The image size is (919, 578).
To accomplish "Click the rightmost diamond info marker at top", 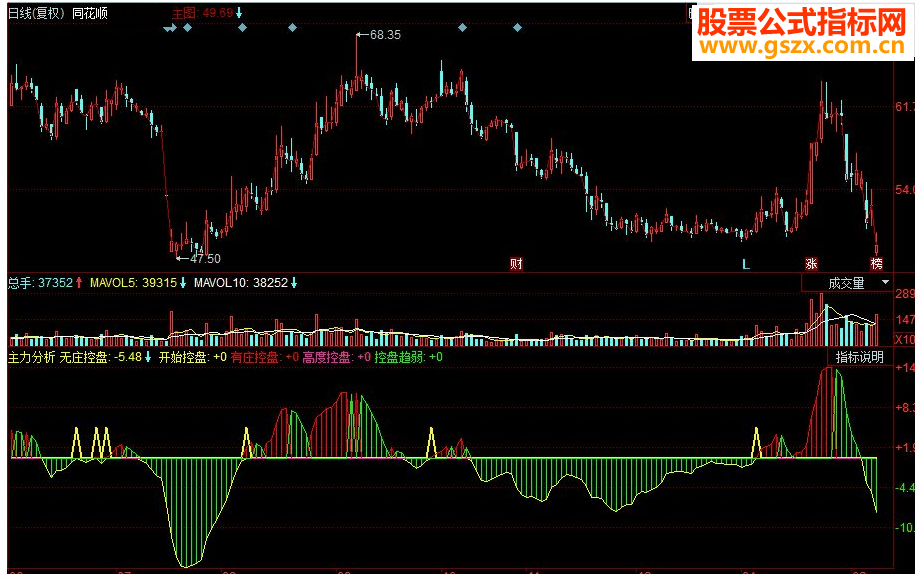I will [x=517, y=27].
